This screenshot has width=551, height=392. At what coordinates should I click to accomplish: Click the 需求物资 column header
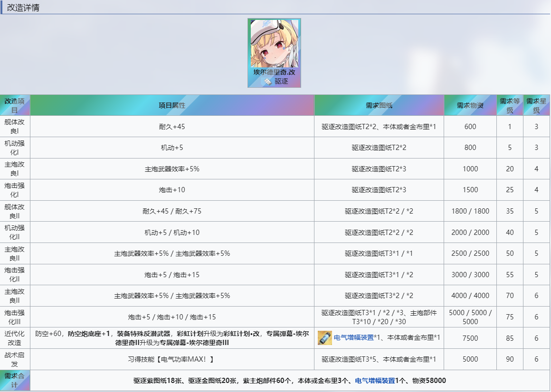coord(470,105)
